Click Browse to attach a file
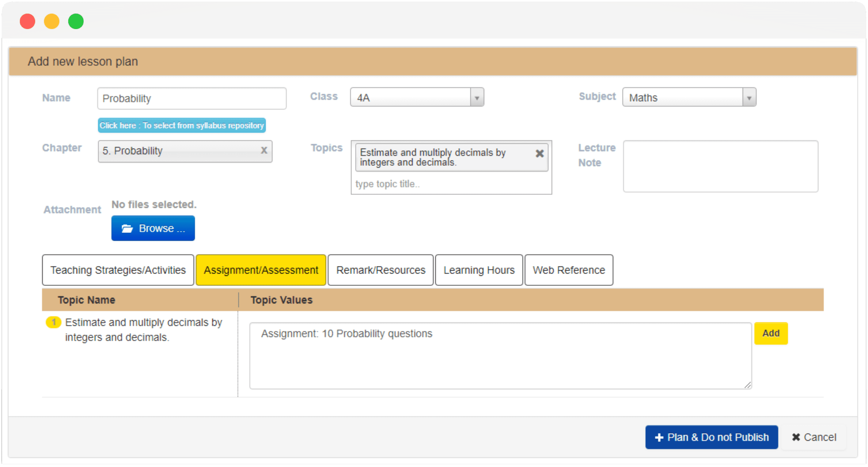The image size is (868, 467). click(x=153, y=228)
